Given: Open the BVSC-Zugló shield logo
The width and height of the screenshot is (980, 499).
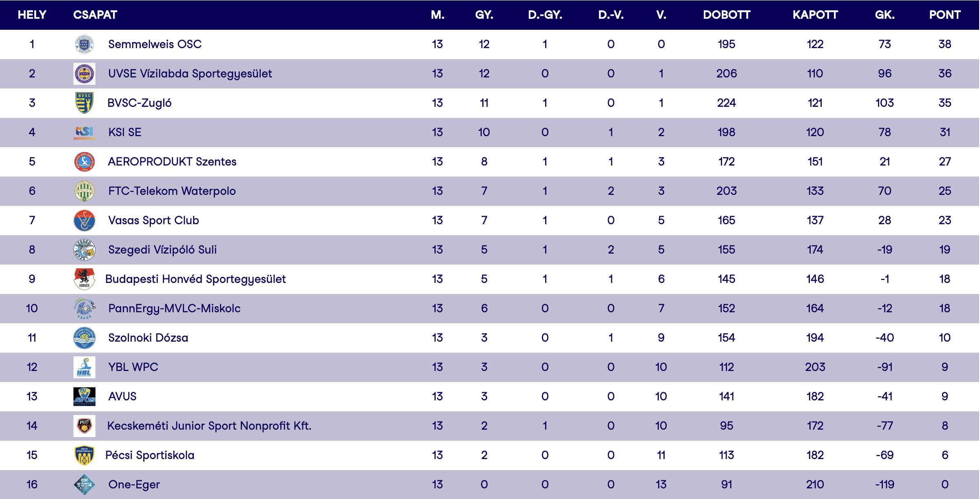Looking at the screenshot, I should click(x=84, y=103).
